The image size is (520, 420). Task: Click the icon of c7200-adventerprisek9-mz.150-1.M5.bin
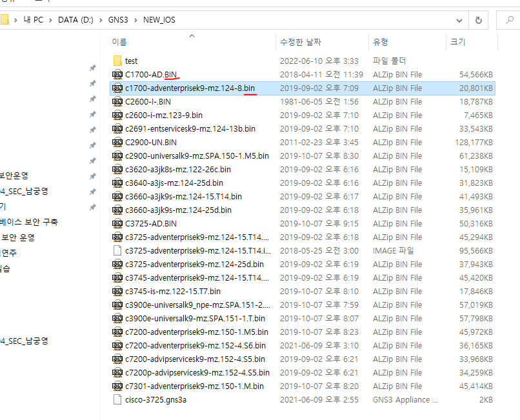[x=117, y=332]
